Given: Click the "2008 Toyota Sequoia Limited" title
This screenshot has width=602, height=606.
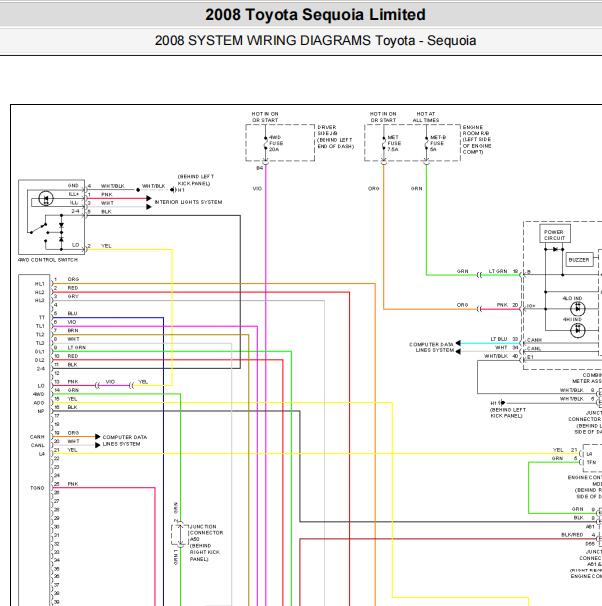Looking at the screenshot, I should click(x=315, y=15).
